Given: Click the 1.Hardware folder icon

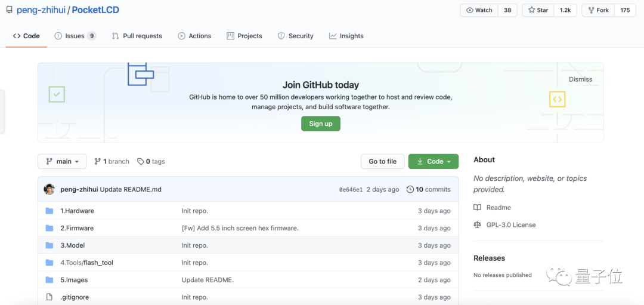Looking at the screenshot, I should [x=49, y=211].
